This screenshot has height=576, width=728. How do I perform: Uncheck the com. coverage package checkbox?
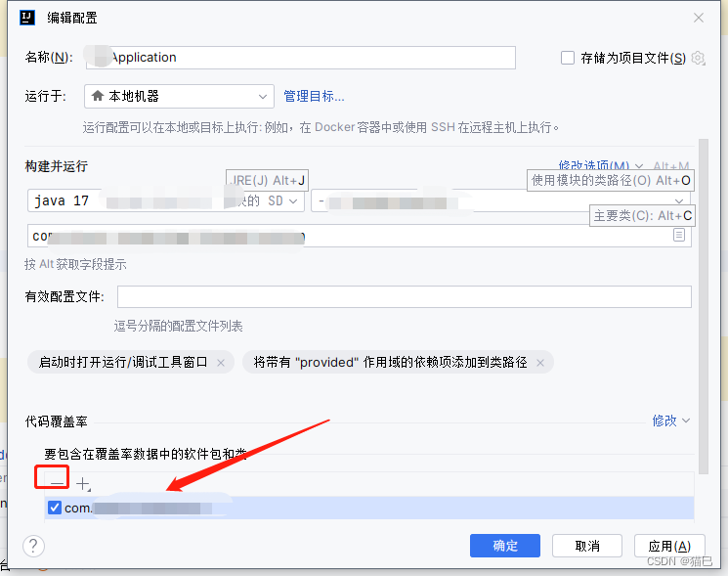coord(55,508)
